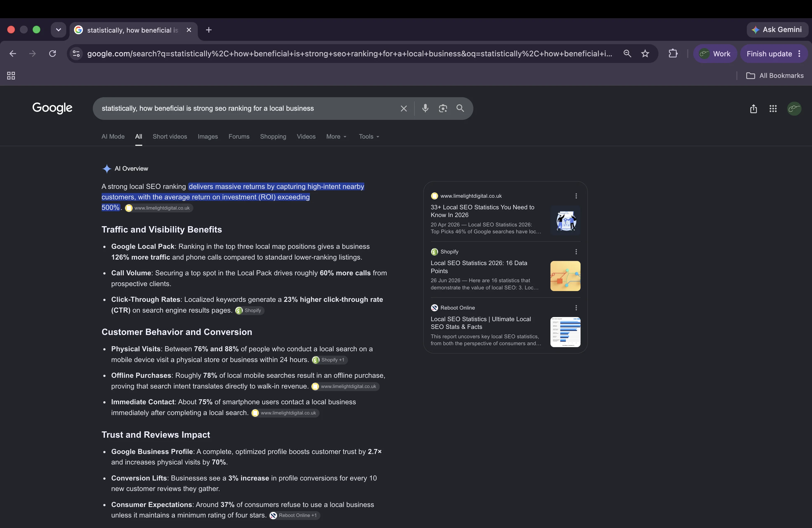Open options for limelightdigital source card
The height and width of the screenshot is (528, 812).
pyautogui.click(x=576, y=196)
